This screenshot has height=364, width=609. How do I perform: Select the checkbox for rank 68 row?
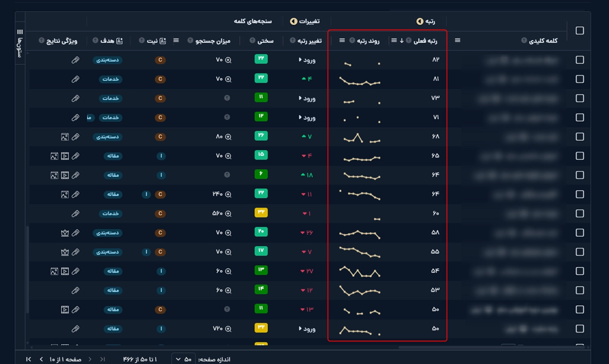pos(580,136)
